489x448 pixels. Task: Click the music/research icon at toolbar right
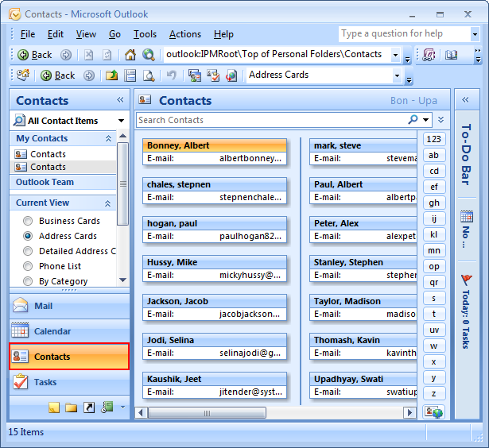click(429, 55)
